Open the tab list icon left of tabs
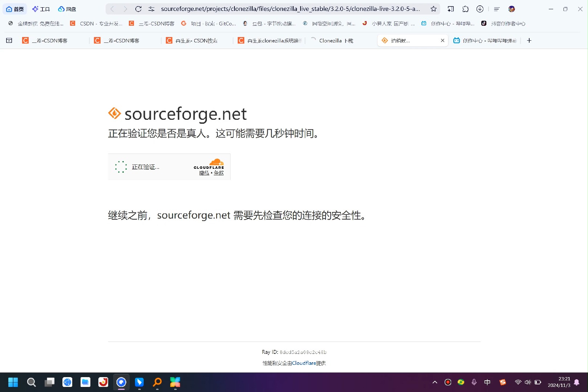 click(9, 41)
